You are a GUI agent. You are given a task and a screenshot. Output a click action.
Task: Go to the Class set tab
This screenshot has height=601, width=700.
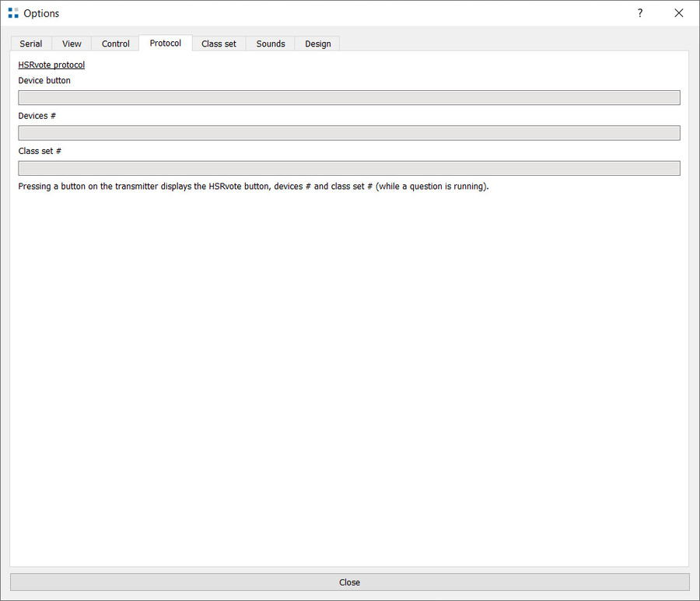click(x=219, y=44)
